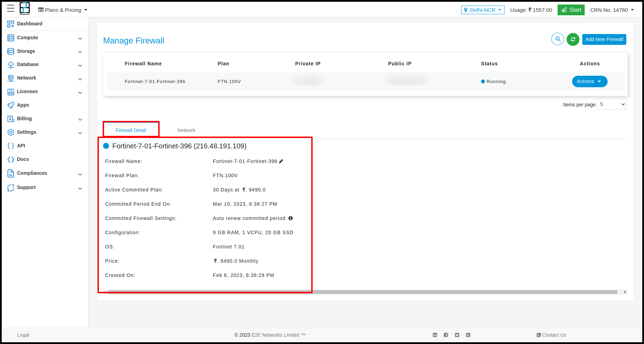The image size is (644, 344).
Task: Open the Plans & Pricing dropdown
Action: click(63, 10)
